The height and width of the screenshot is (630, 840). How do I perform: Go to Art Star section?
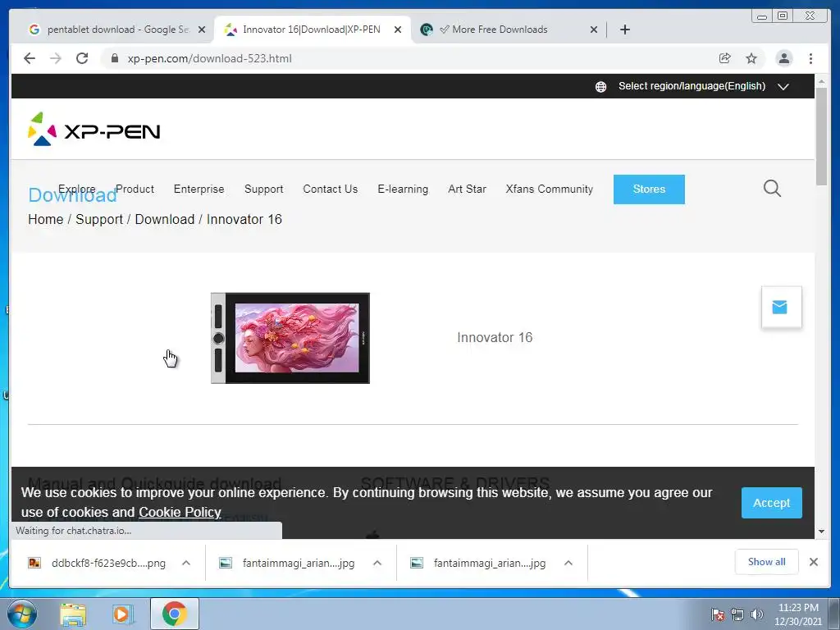pos(467,189)
